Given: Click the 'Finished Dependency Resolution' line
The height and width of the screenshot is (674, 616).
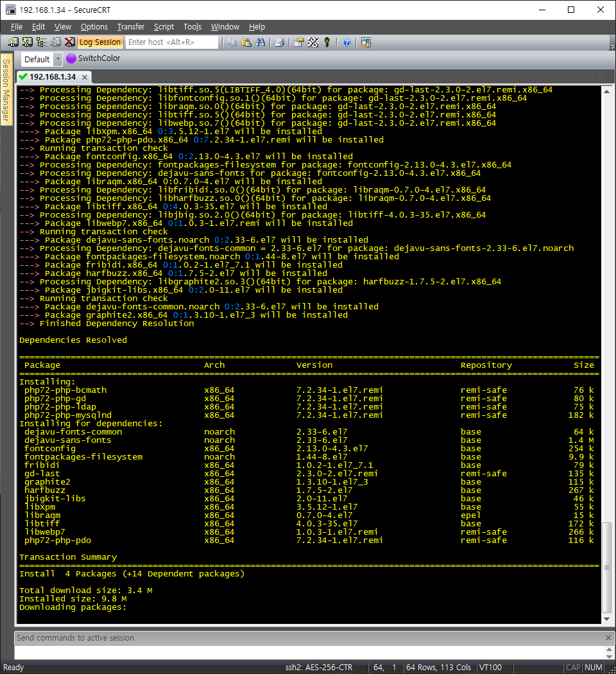Looking at the screenshot, I should pos(107,324).
